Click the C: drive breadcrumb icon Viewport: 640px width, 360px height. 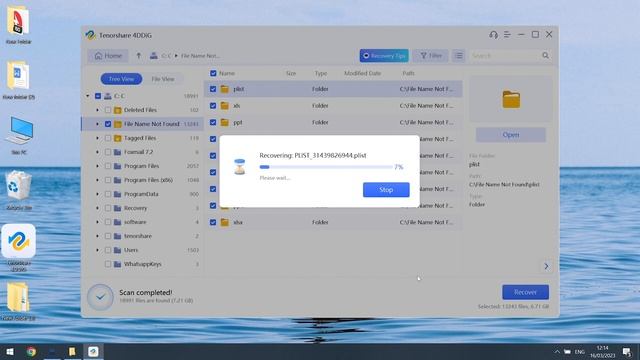[153, 56]
